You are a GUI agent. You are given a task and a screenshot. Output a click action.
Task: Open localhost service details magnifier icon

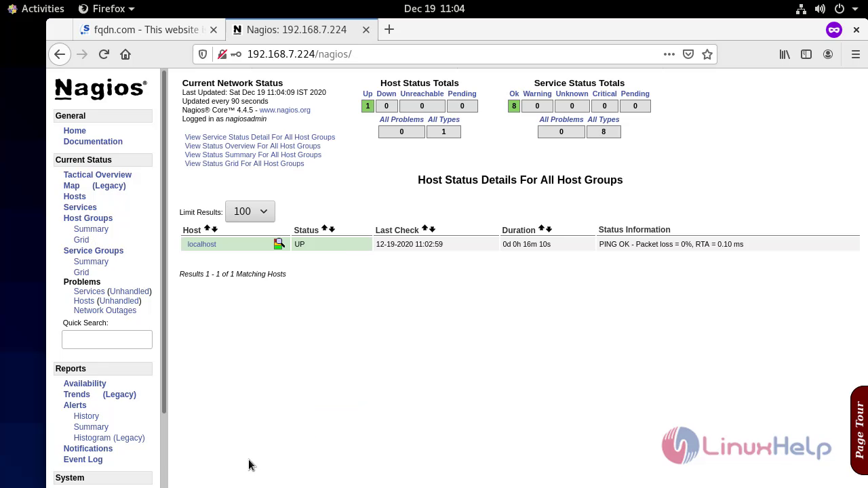coord(279,244)
